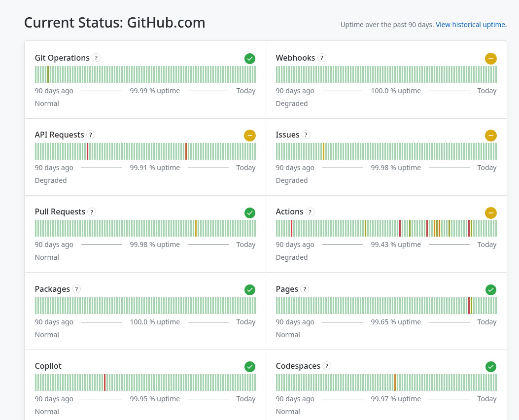Open API Requests help question mark
Screen dimensions: 519x420
pos(90,135)
